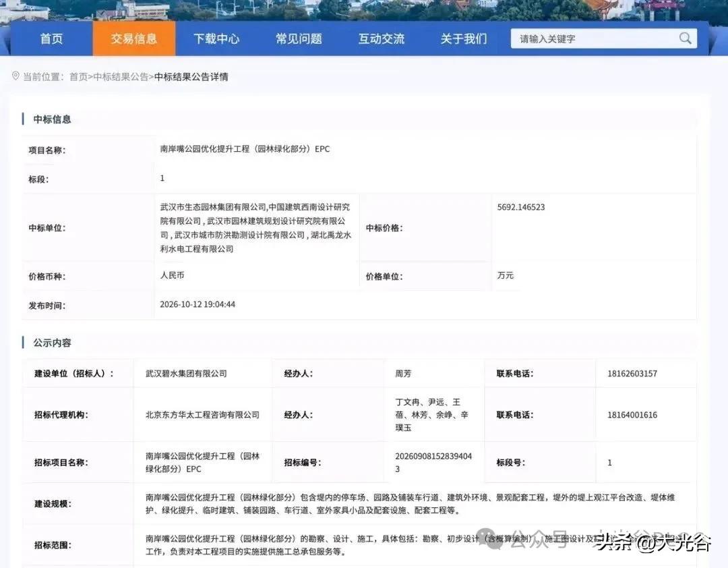Open the 关于我们 navigation tab
Screen dimensions: 728x568
(x=464, y=38)
